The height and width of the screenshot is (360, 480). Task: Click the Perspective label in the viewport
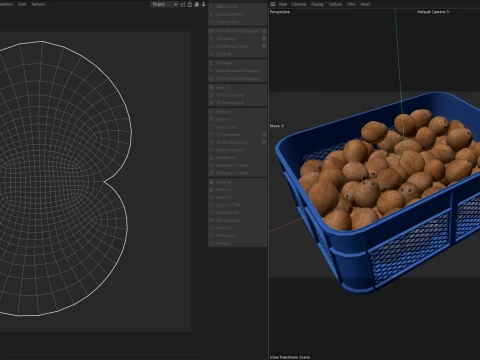point(280,12)
